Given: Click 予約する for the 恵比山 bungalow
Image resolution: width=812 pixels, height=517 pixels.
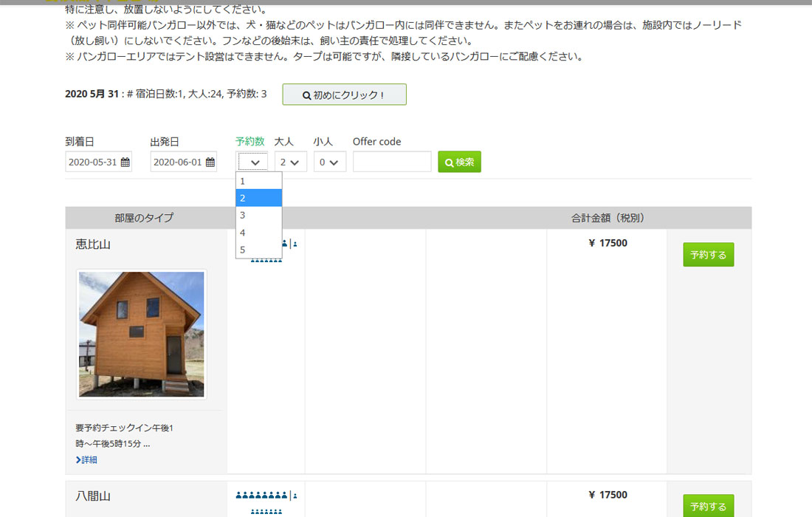Looking at the screenshot, I should tap(708, 254).
